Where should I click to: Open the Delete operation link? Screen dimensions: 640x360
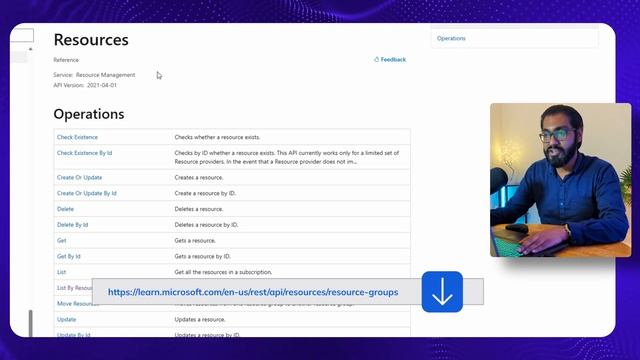(x=65, y=209)
